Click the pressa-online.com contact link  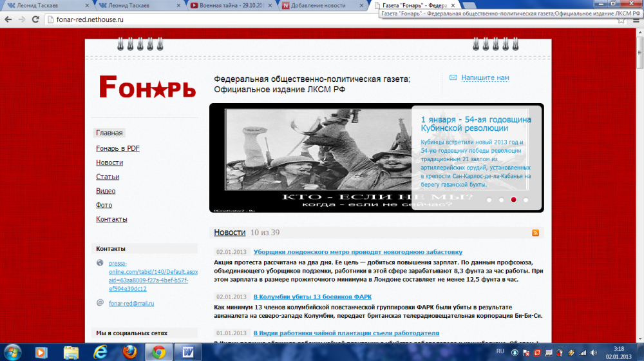click(x=153, y=276)
